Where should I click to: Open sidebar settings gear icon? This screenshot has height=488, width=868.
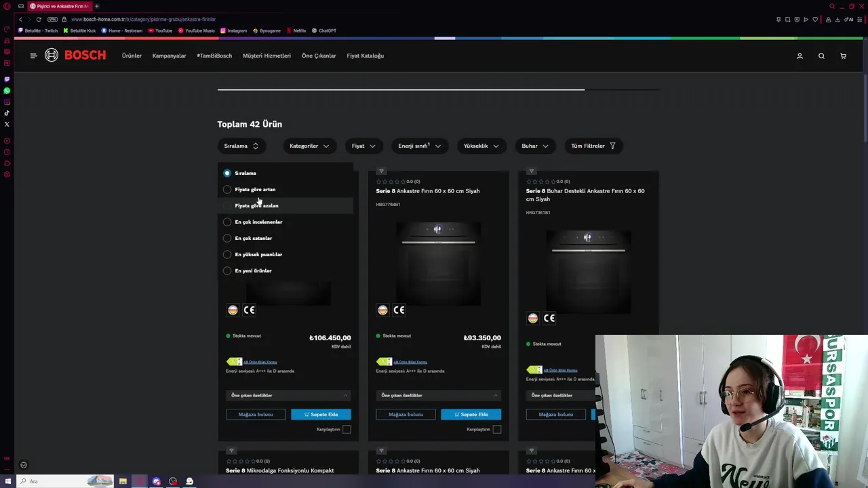pos(7,174)
